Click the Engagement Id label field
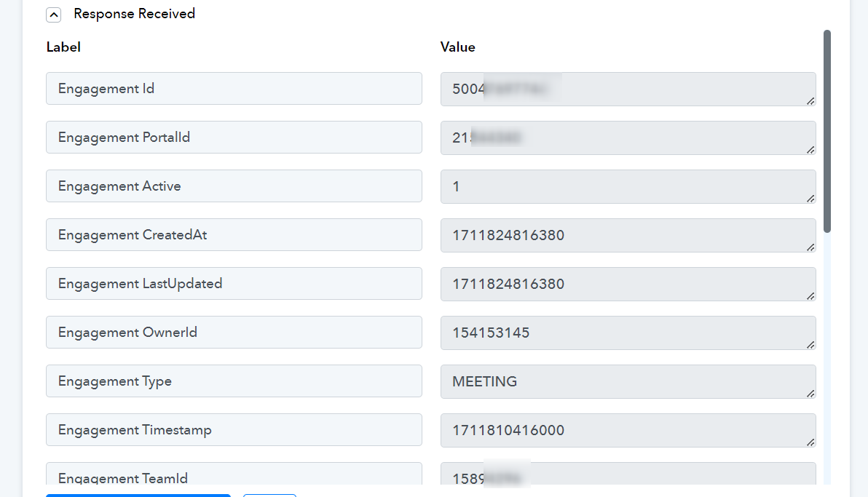The width and height of the screenshot is (868, 497). pyautogui.click(x=234, y=89)
